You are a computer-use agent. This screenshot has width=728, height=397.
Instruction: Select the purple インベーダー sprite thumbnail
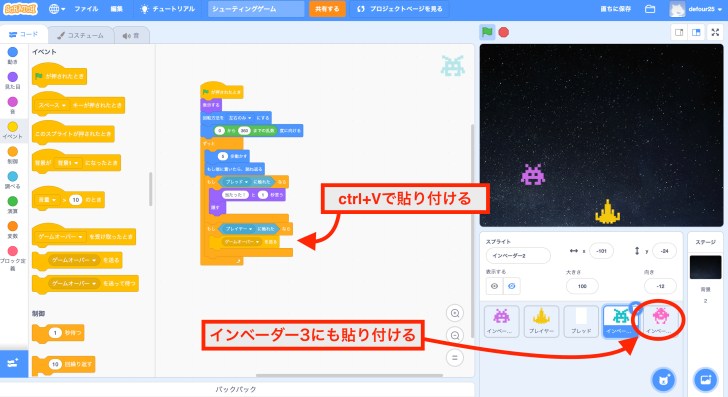tap(501, 321)
